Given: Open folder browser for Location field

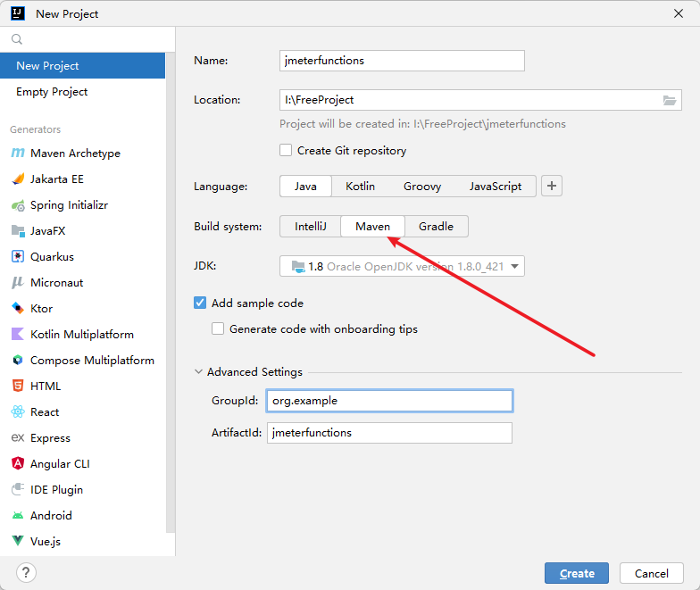Looking at the screenshot, I should click(671, 101).
